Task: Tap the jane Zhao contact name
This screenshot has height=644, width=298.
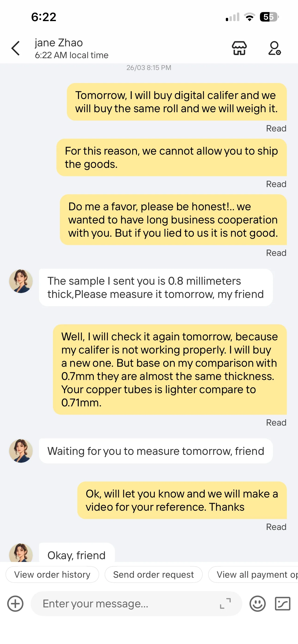Action: 59,43
